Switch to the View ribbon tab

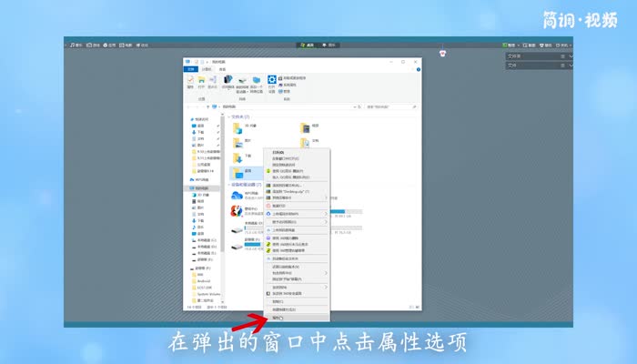[221, 68]
